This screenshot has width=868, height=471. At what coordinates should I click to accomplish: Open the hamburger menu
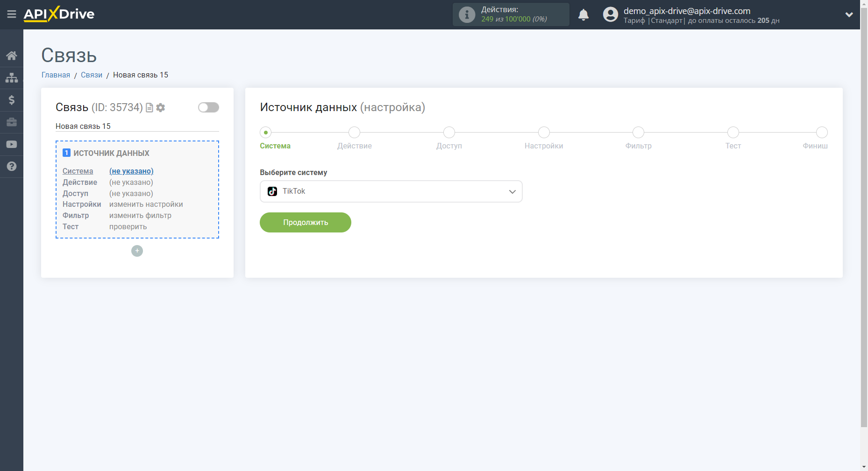(12, 14)
